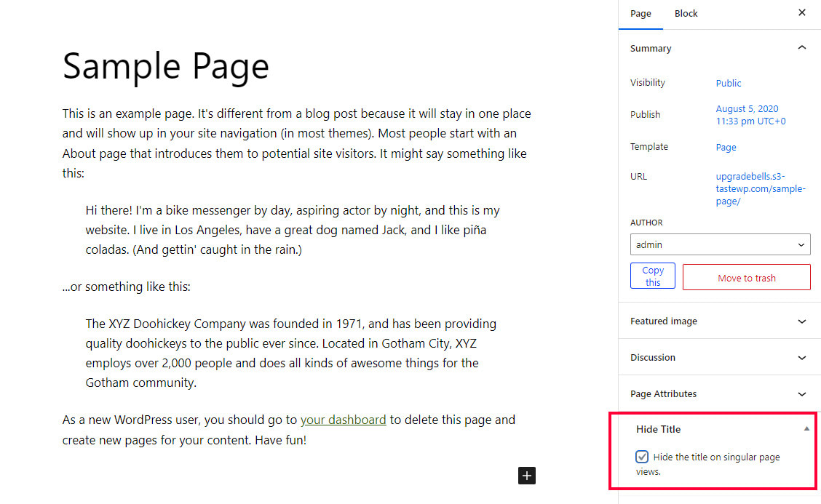Open Visibility setting Public link

729,83
